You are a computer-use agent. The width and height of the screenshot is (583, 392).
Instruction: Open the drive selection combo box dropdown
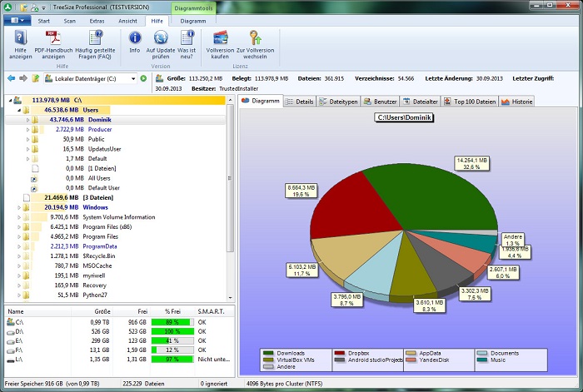point(133,79)
